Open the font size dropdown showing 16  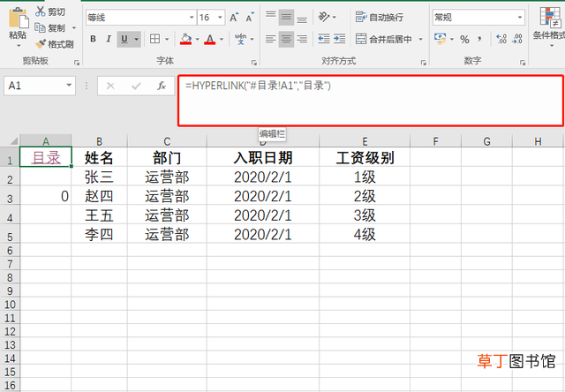211,18
